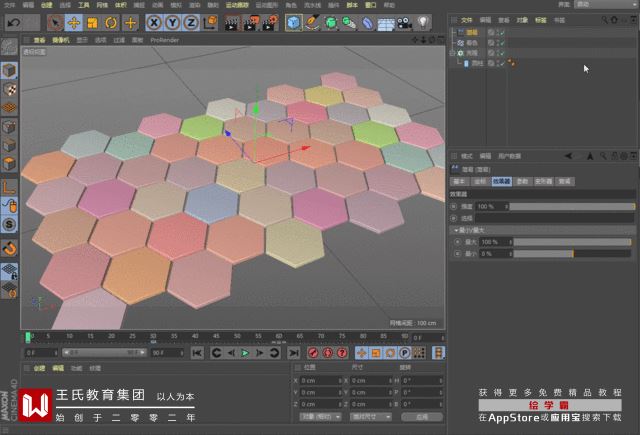Toggle the X axis lock icon
The width and height of the screenshot is (640, 435).
[x=155, y=22]
